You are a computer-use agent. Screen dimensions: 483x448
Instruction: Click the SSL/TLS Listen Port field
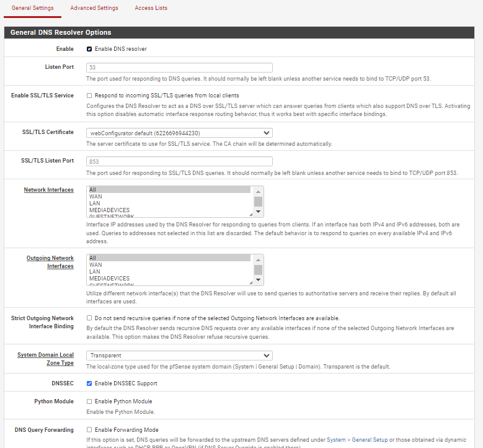click(179, 161)
